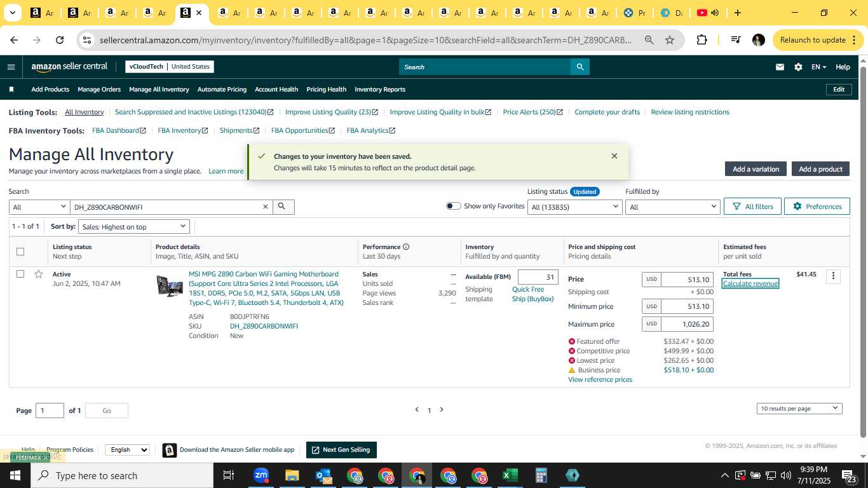Open Excel from the taskbar
The width and height of the screenshot is (868, 488).
[x=510, y=475]
